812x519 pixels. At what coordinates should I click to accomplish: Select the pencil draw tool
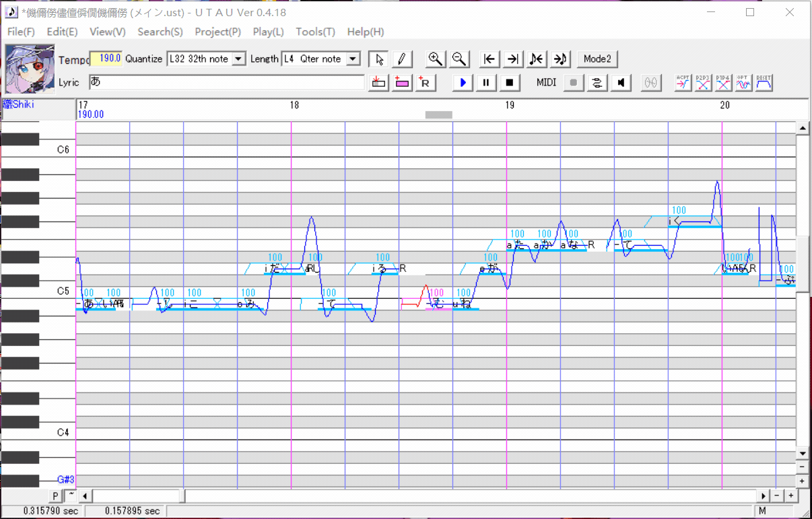[x=401, y=59]
